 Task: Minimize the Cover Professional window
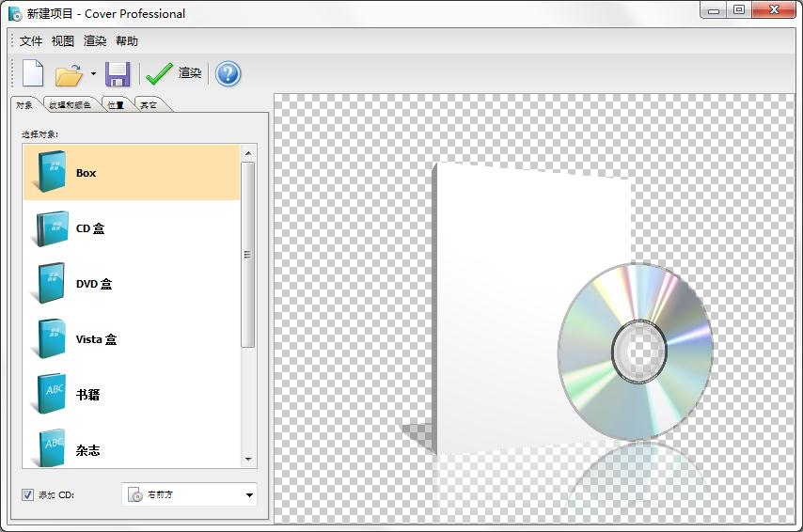tap(714, 9)
